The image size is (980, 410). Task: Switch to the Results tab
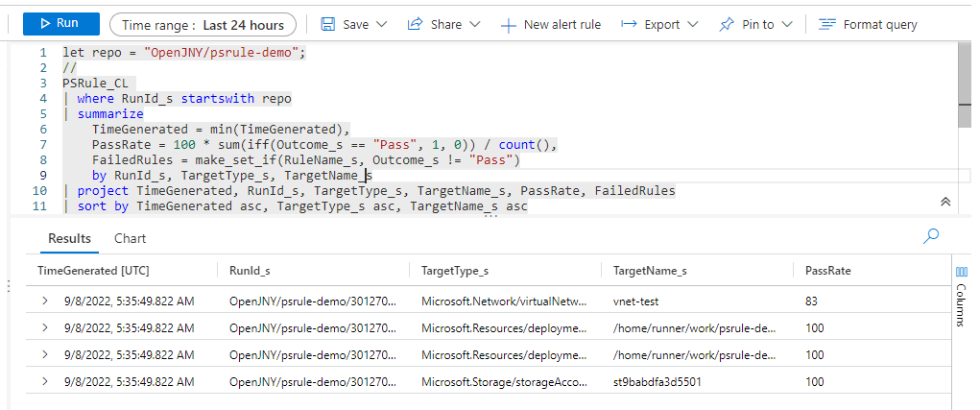pos(69,238)
